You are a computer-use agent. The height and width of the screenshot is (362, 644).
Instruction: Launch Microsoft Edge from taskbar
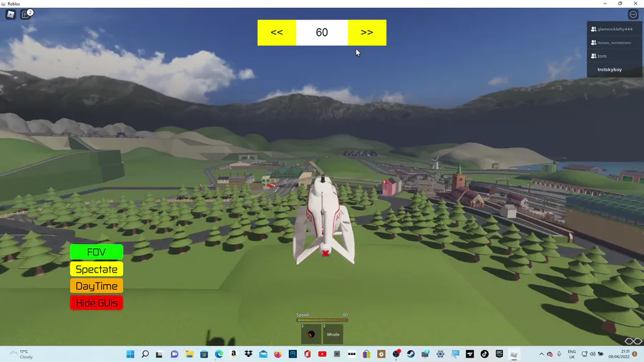point(219,354)
